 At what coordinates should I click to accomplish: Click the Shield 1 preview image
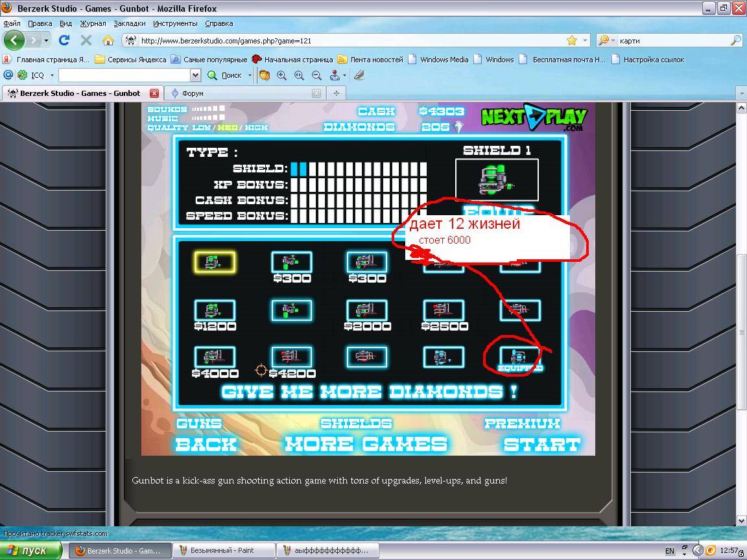tap(497, 180)
